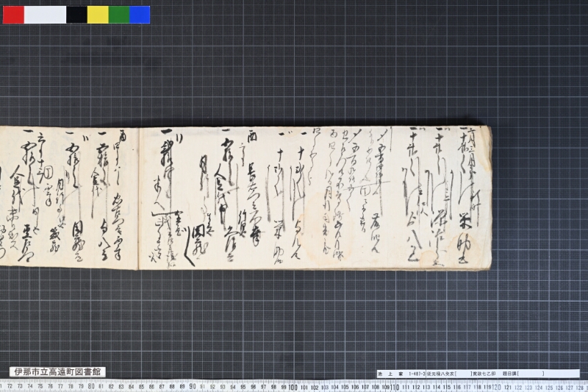The height and width of the screenshot is (392, 588).
Task: Select the 90 mark on the ruler
Action: (x=193, y=386)
